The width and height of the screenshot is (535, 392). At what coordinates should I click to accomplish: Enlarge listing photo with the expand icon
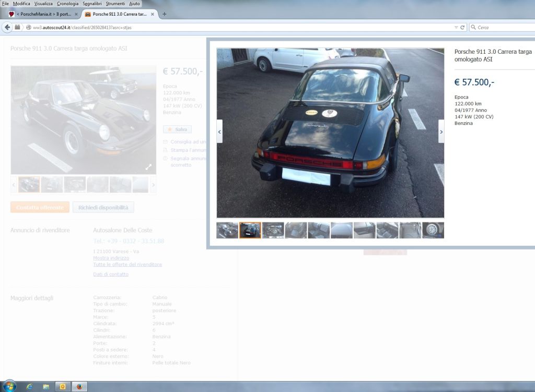tap(148, 167)
